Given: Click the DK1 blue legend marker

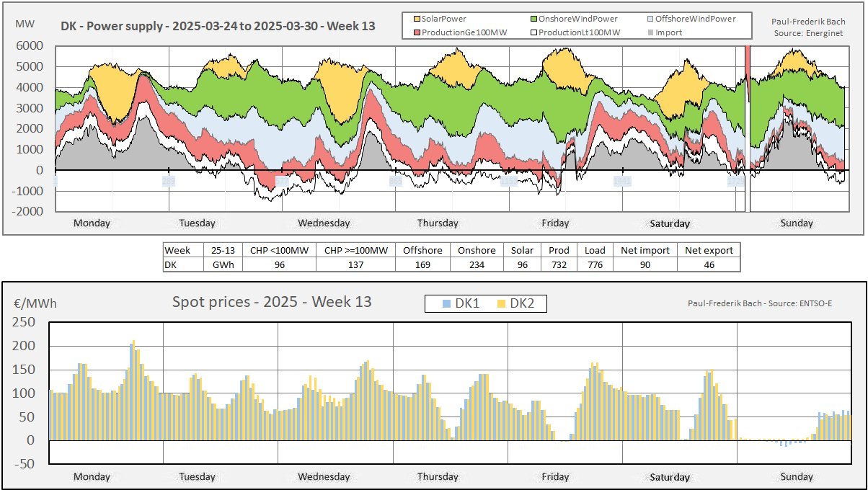Looking at the screenshot, I should 446,304.
